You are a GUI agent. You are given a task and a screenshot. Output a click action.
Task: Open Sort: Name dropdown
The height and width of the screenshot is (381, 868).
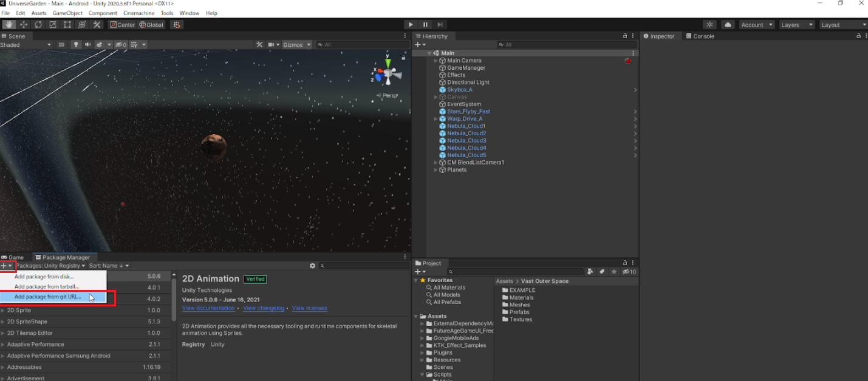(109, 266)
